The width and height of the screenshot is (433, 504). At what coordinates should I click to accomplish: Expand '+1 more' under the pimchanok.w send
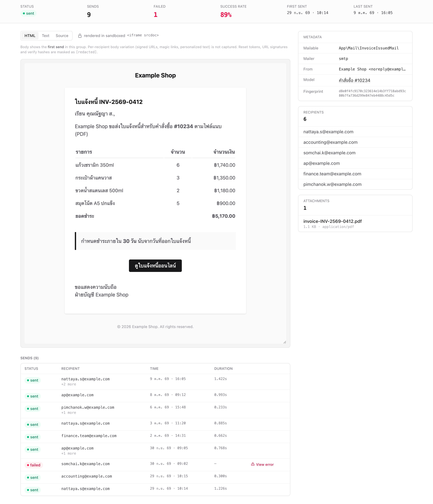point(68,413)
